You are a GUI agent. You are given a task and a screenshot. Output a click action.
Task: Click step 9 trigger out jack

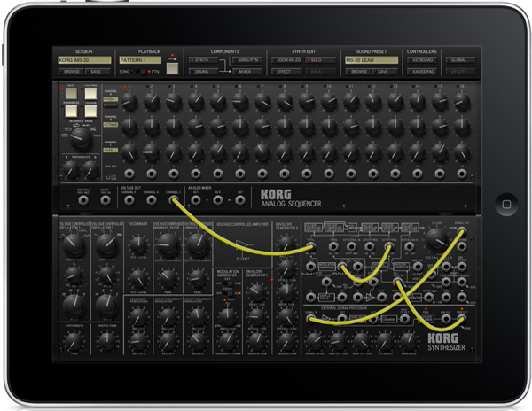[307, 174]
